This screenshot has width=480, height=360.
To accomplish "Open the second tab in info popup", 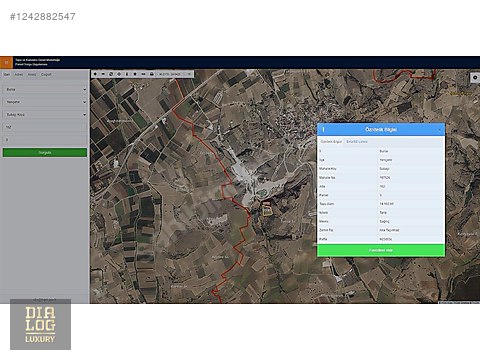I will click(x=357, y=142).
